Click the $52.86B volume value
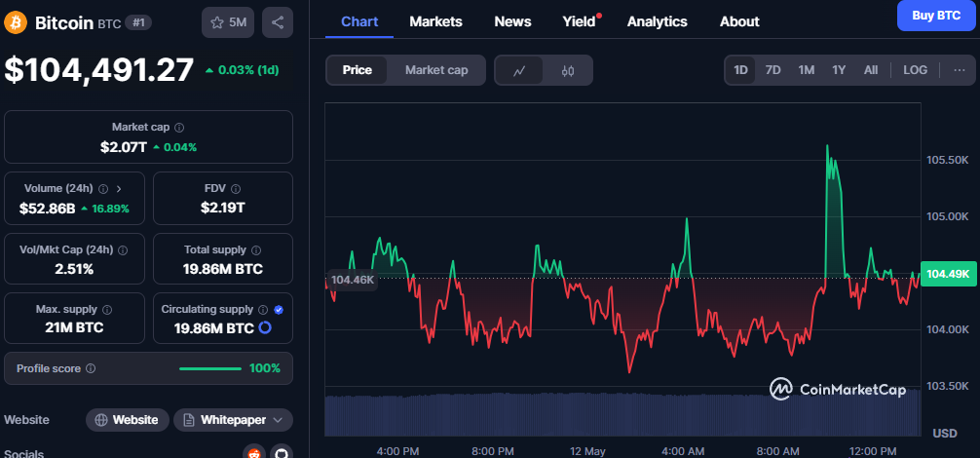 [48, 209]
